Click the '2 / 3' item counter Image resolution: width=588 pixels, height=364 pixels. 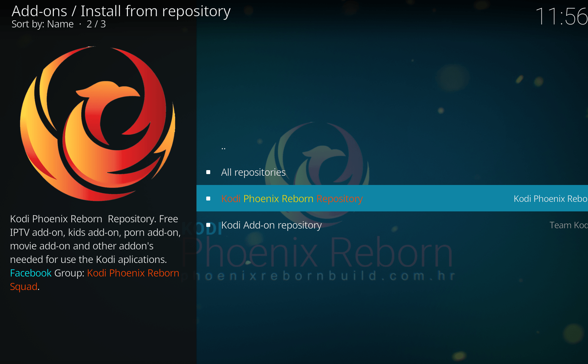96,24
